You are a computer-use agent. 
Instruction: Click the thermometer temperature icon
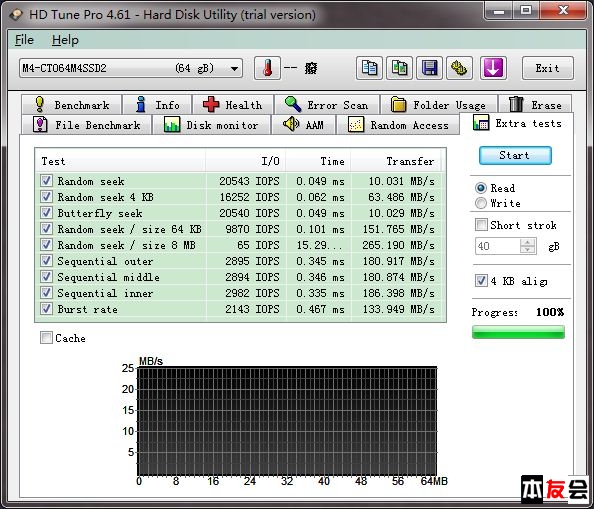[267, 68]
